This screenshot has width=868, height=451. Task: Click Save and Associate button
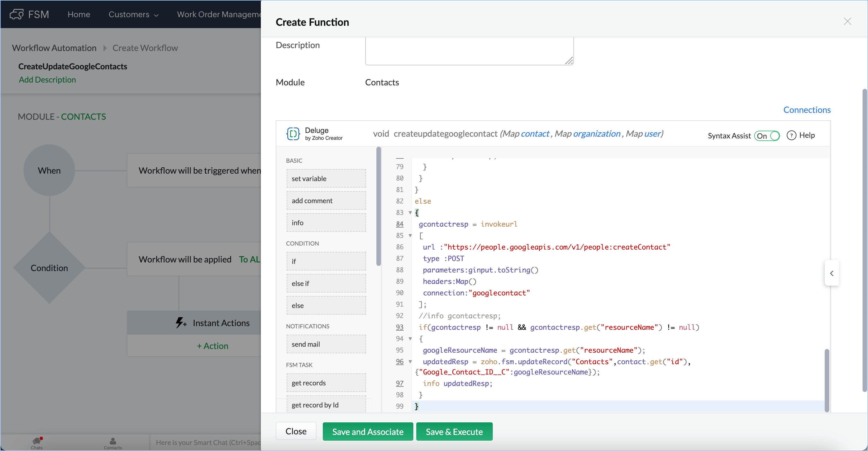point(367,432)
